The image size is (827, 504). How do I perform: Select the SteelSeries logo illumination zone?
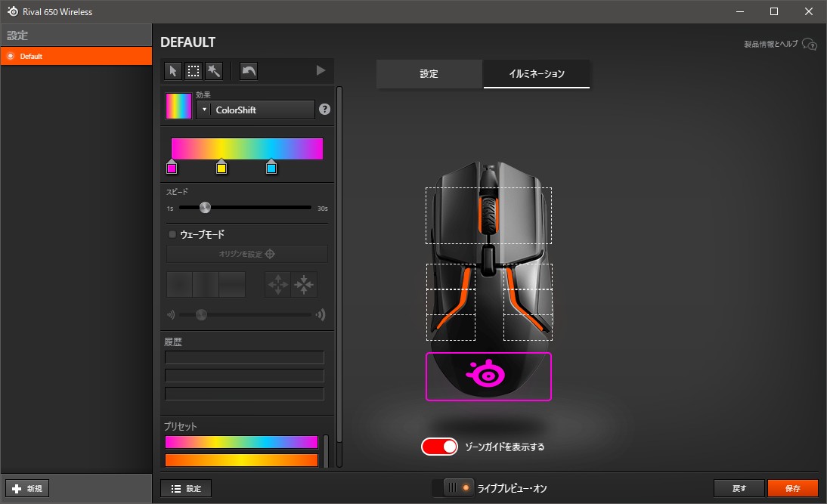(x=488, y=376)
